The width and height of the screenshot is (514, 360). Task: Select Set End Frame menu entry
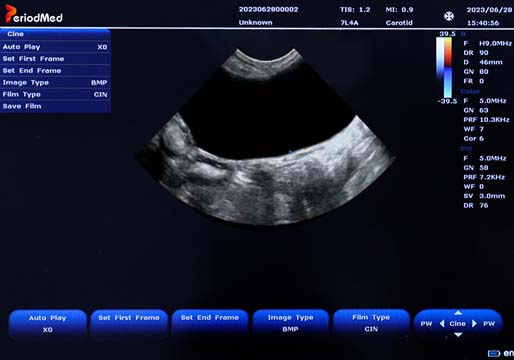pos(55,71)
